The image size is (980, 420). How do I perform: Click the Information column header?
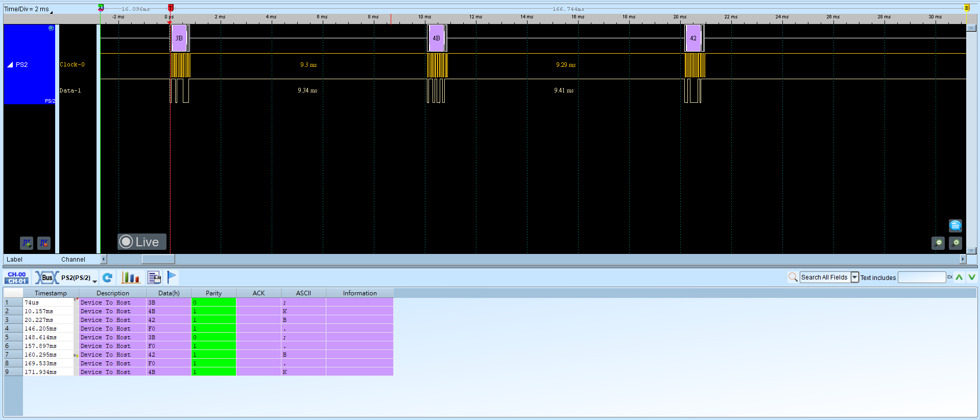(360, 293)
